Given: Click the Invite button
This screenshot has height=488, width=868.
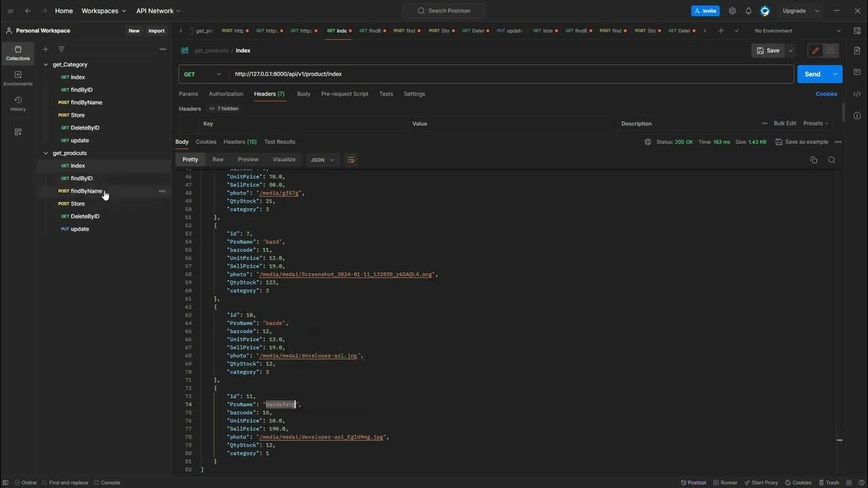Looking at the screenshot, I should coord(705,11).
